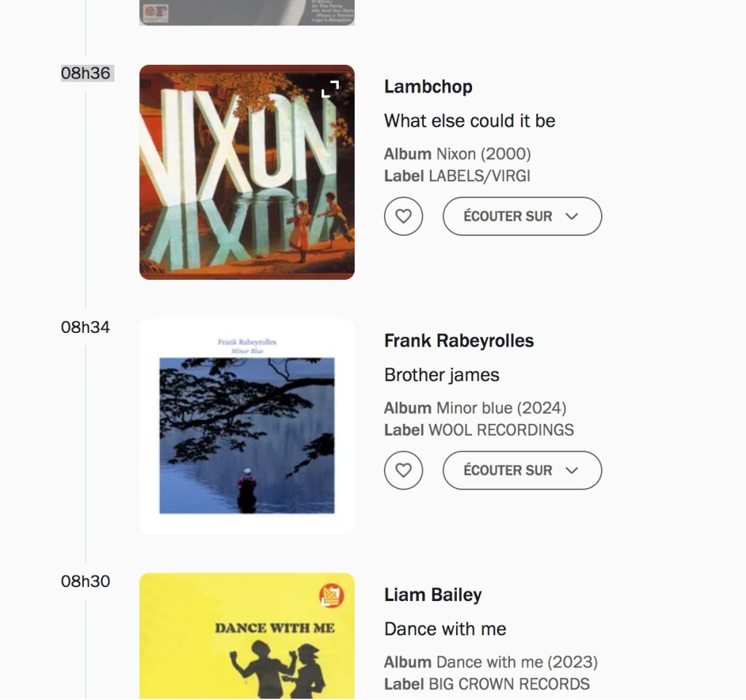Viewport: 746px width, 700px height.
Task: Open the Lambchop artist name
Action: pyautogui.click(x=428, y=87)
